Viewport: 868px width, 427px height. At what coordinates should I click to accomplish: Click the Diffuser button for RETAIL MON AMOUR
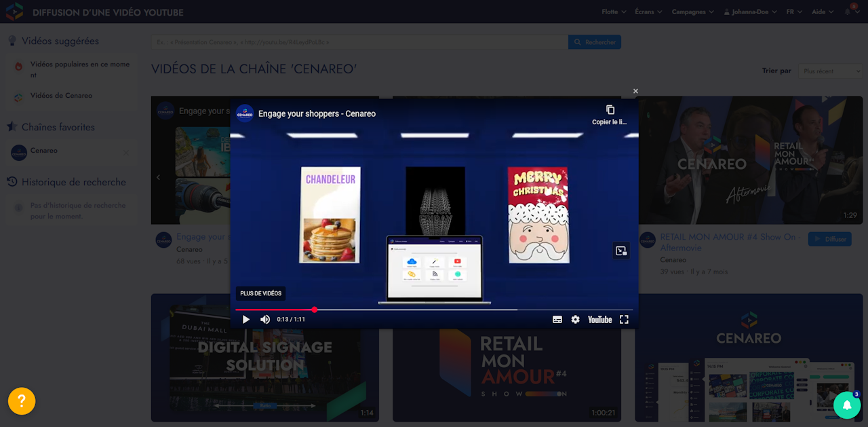830,239
